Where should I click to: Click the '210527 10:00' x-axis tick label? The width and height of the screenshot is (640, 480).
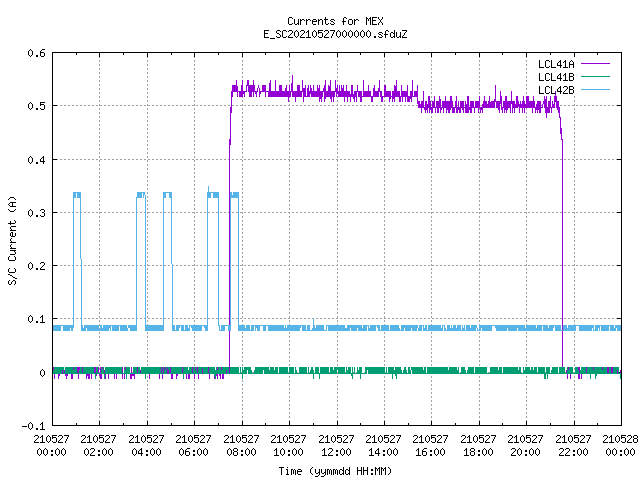pyautogui.click(x=288, y=445)
